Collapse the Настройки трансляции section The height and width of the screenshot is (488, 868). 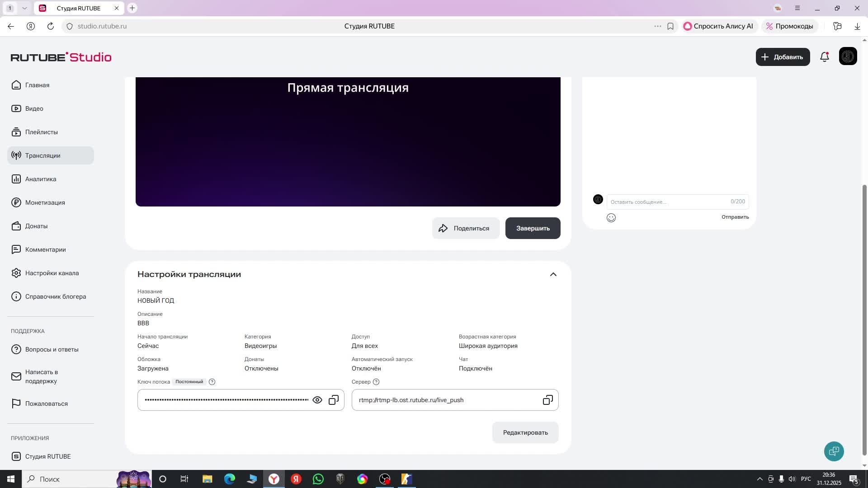553,274
